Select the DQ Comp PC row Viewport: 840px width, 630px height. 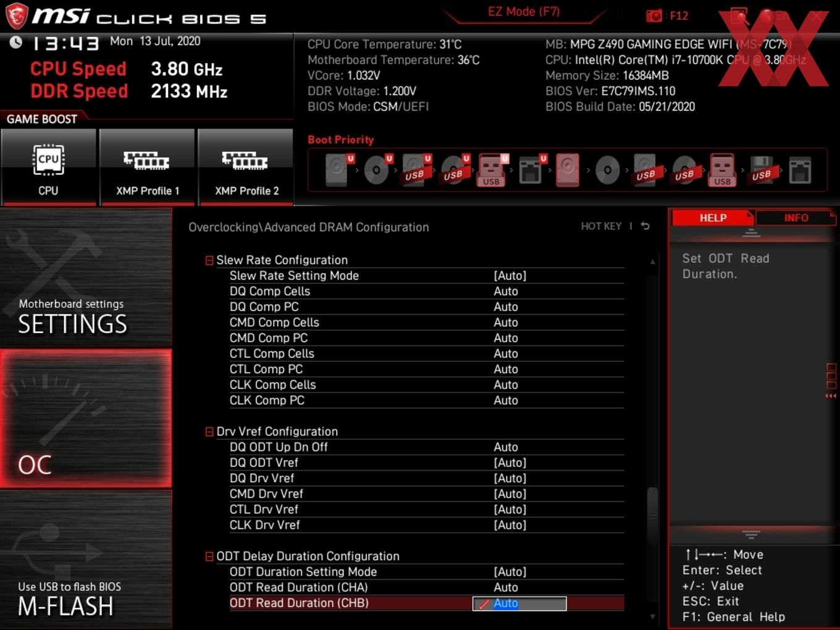pyautogui.click(x=426, y=307)
